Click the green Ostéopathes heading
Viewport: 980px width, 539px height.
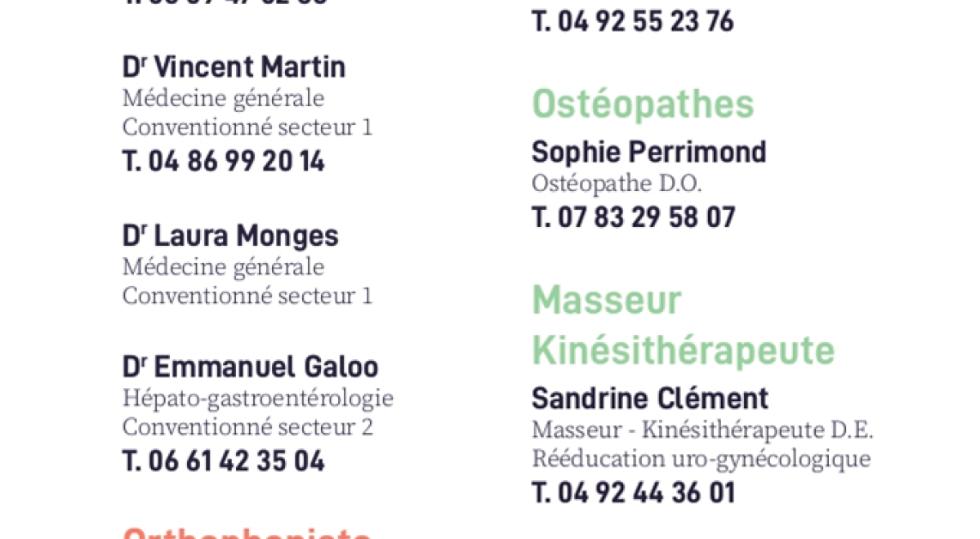[643, 105]
